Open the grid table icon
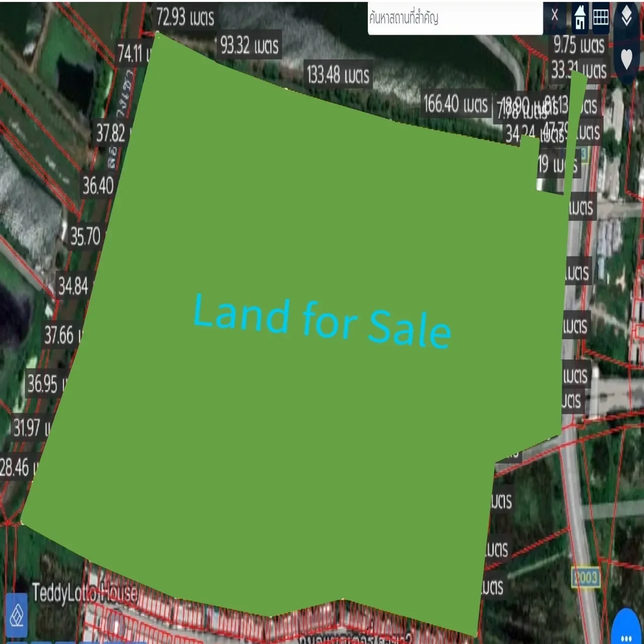 click(601, 18)
